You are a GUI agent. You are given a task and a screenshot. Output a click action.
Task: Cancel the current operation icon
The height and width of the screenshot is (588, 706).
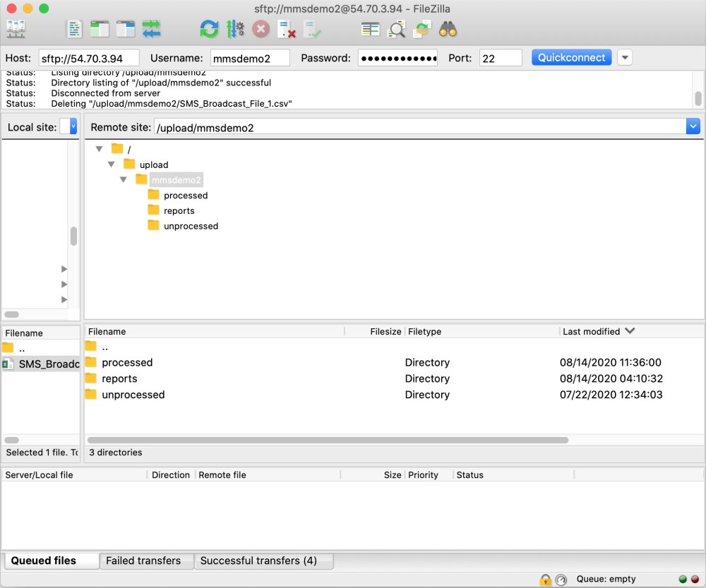click(261, 30)
